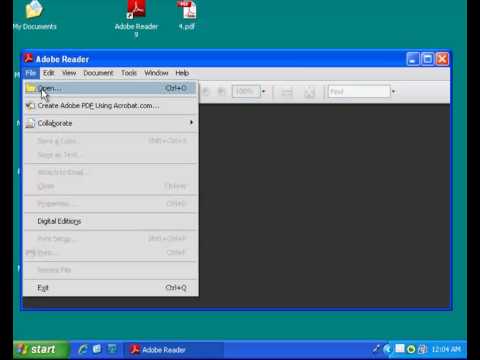This screenshot has width=480, height=360.
Task: Click the Find text field
Action: 359,91
